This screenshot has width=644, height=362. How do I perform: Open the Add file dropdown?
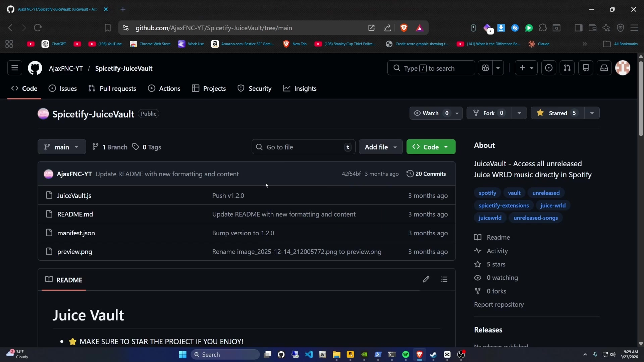coord(381,147)
